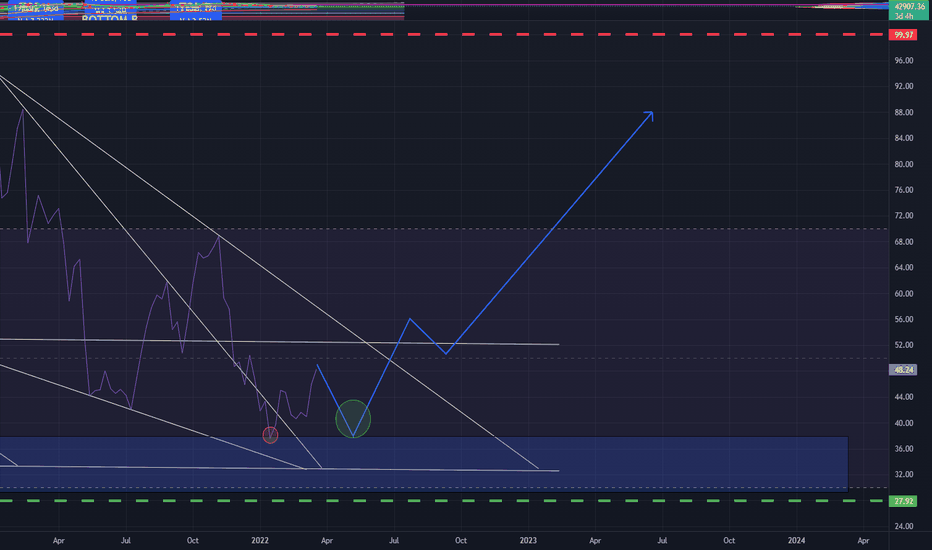Click the 2023 label on time axis

point(528,540)
